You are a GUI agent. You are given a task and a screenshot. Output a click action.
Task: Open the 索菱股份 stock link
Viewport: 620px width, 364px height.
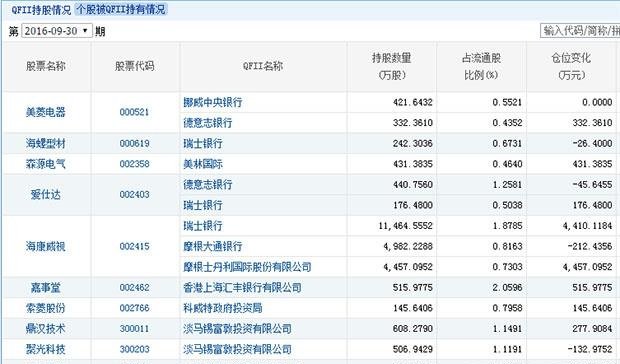(45, 308)
